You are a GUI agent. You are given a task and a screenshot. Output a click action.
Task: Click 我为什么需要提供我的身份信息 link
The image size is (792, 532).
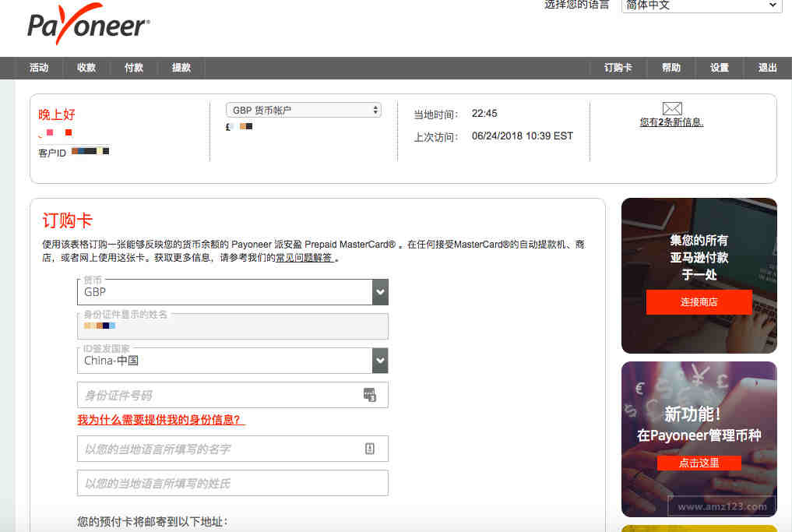160,420
